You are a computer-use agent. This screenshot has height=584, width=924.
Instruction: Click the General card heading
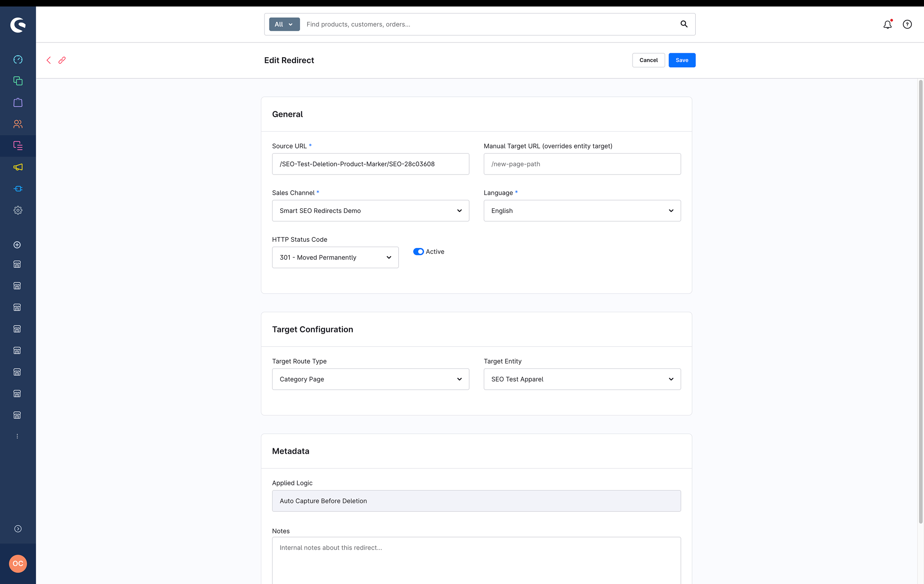(287, 114)
